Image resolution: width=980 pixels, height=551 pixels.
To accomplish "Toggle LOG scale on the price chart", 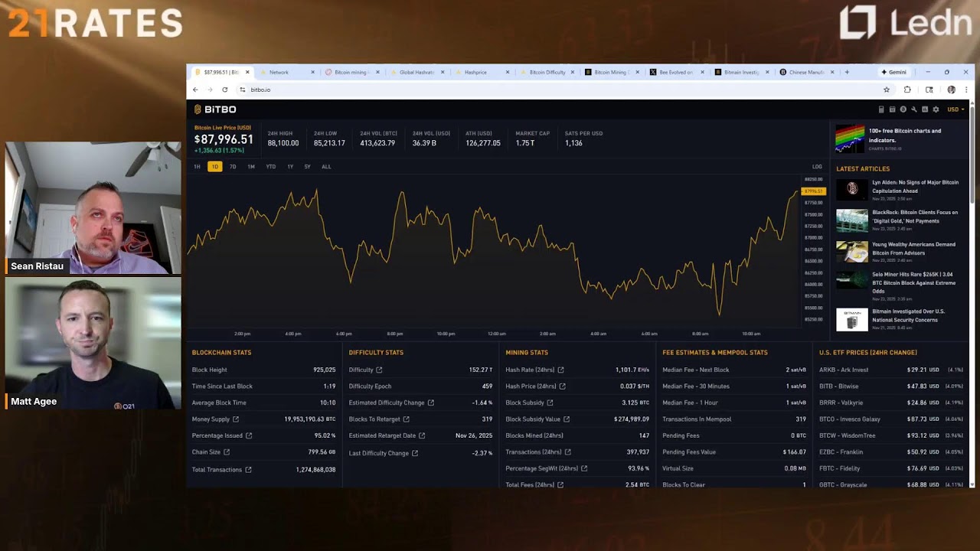I will [817, 166].
